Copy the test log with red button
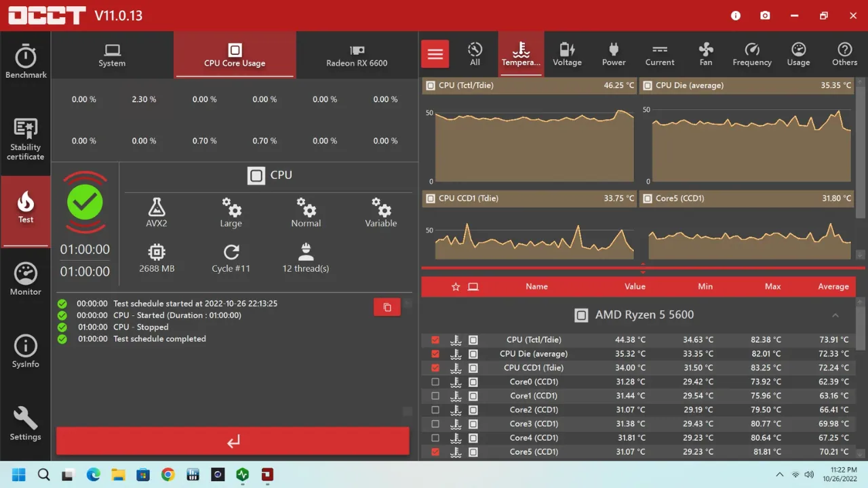Screen dimensions: 868x488 click(387, 307)
